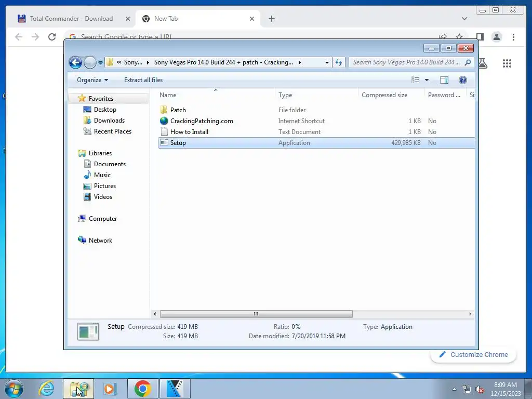
Task: Select the CrackingPatching.com internet shortcut
Action: tap(202, 121)
